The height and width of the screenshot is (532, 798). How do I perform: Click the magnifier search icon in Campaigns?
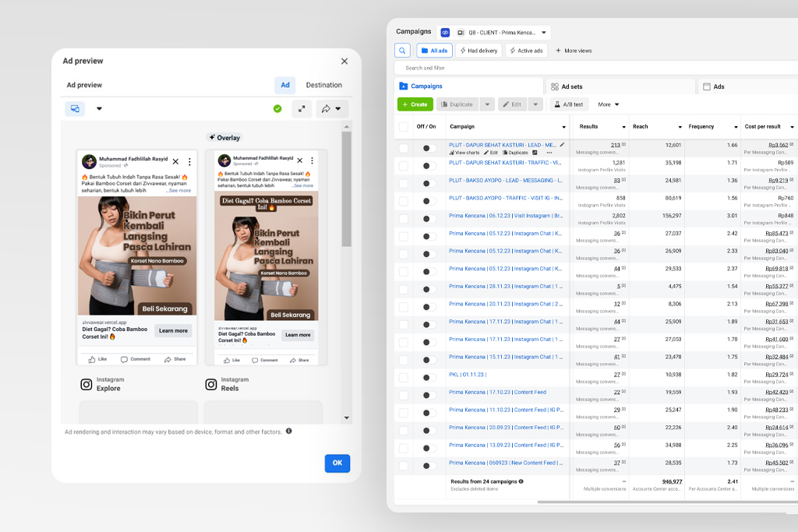tap(402, 51)
